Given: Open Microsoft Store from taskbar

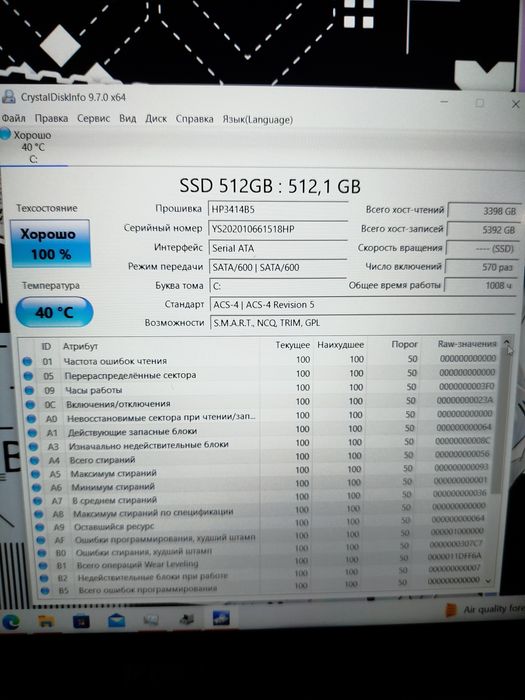Looking at the screenshot, I should coord(81,621).
